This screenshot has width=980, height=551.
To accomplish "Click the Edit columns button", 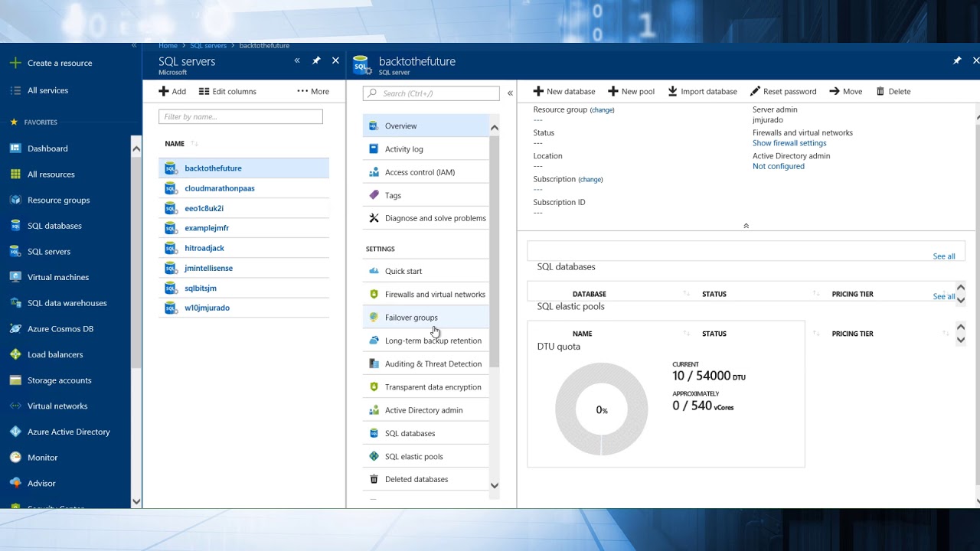I will point(227,91).
